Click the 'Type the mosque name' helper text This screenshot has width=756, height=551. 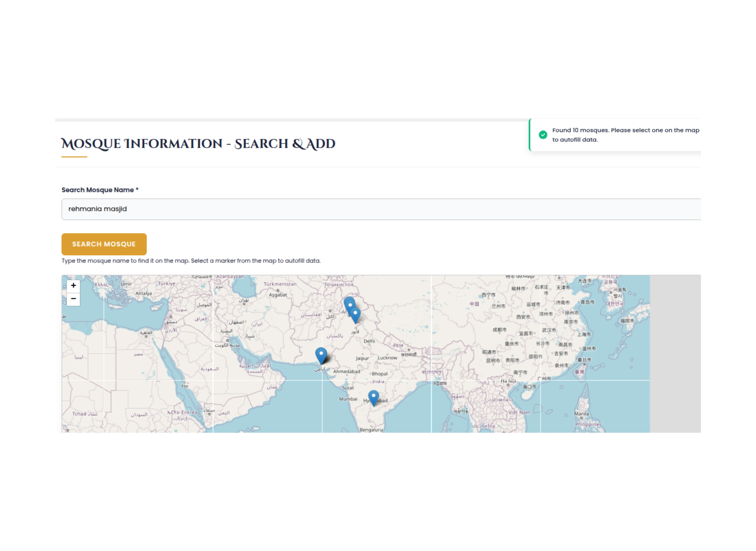(x=191, y=261)
